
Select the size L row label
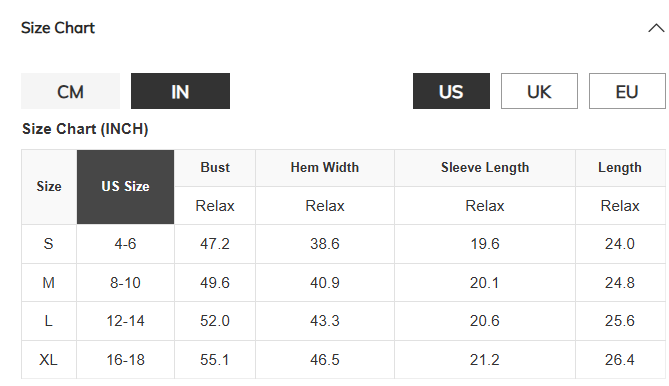(x=49, y=321)
